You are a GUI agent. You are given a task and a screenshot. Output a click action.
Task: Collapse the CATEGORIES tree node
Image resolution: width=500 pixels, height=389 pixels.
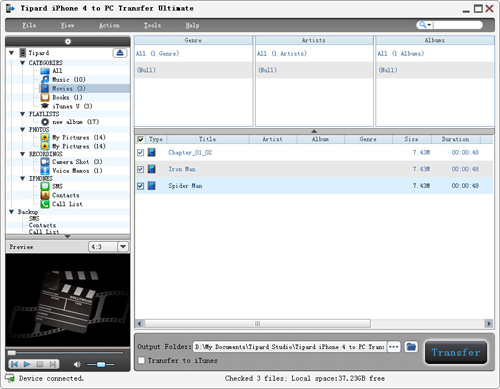[x=23, y=63]
